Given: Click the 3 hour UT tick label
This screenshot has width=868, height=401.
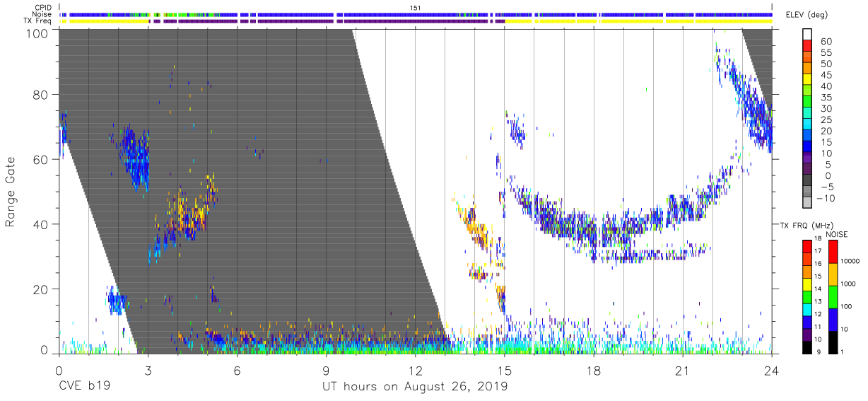Looking at the screenshot, I should (148, 371).
